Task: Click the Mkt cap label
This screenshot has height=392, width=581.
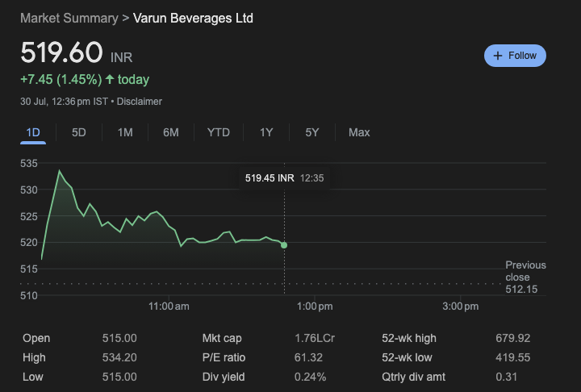Action: (x=222, y=338)
